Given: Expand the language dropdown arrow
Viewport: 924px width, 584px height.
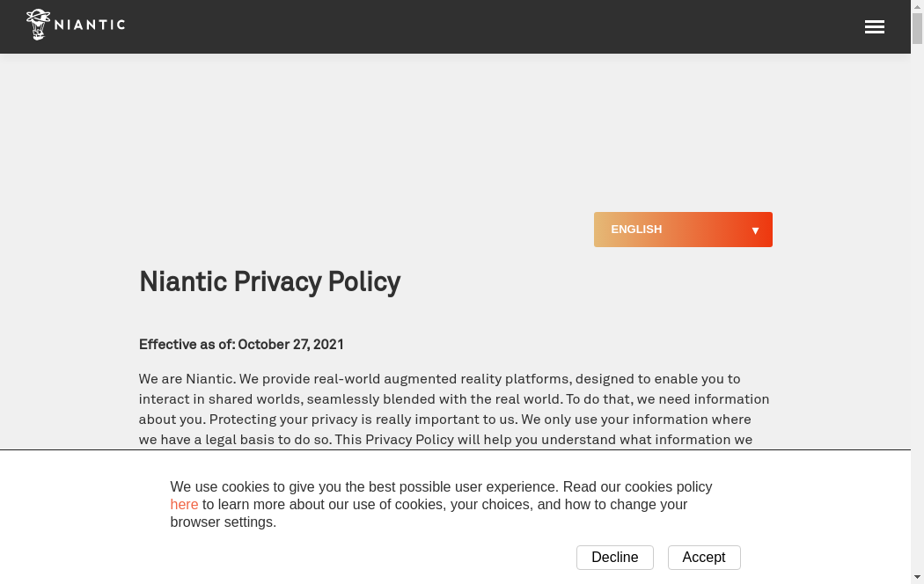Looking at the screenshot, I should click(x=755, y=230).
